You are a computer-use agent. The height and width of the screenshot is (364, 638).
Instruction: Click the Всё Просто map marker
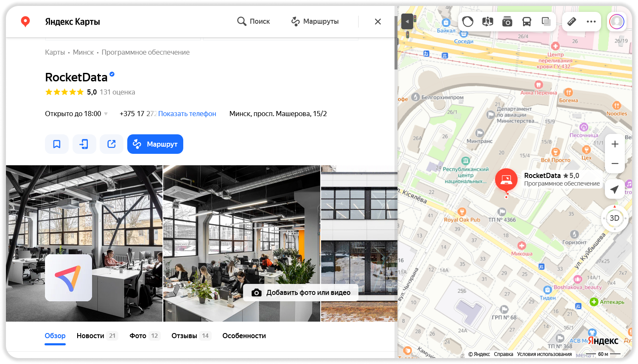pos(556,152)
